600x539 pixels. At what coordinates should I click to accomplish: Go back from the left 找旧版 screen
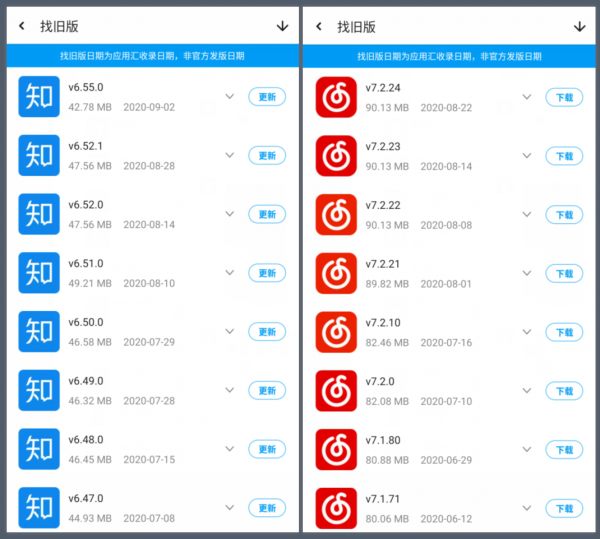pyautogui.click(x=22, y=26)
